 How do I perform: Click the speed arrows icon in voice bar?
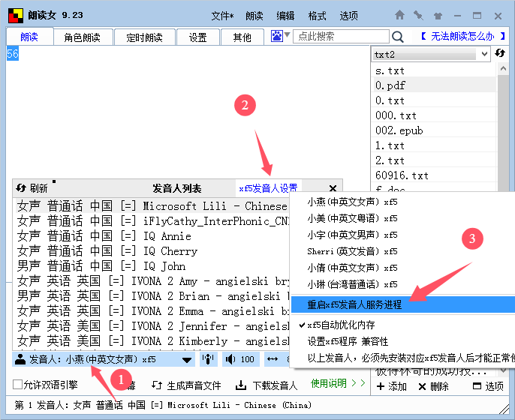273,359
